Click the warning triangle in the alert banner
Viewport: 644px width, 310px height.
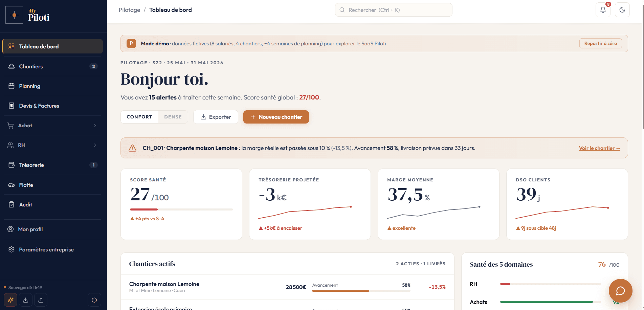click(x=132, y=148)
